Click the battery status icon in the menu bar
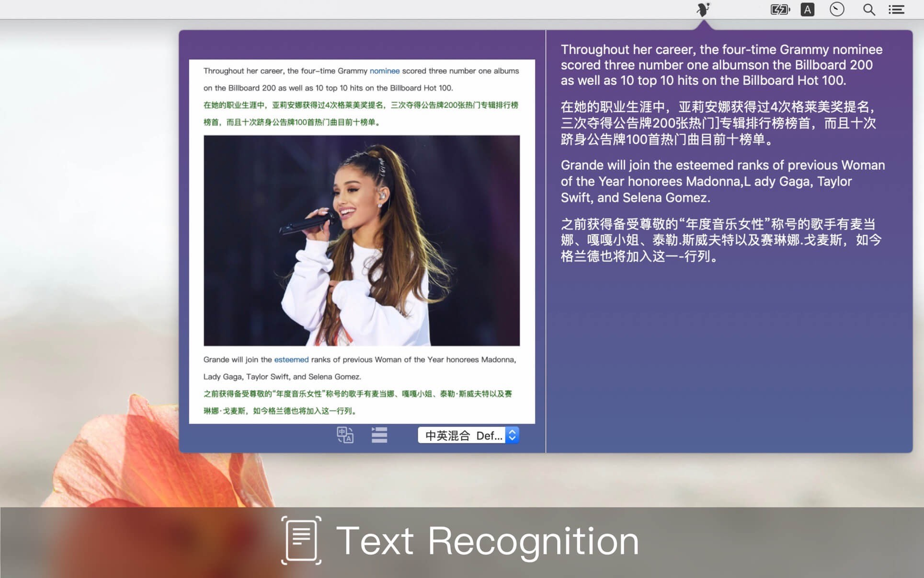Screen dimensions: 924x578 pos(779,9)
